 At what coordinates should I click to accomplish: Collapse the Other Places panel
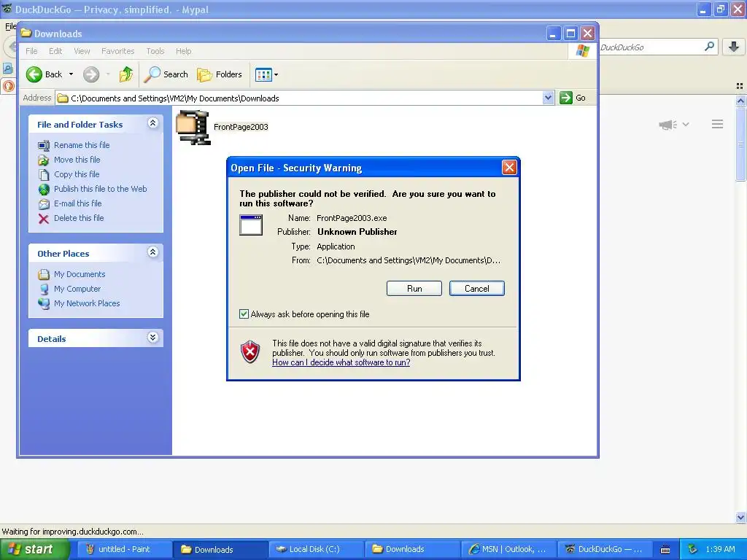point(152,252)
